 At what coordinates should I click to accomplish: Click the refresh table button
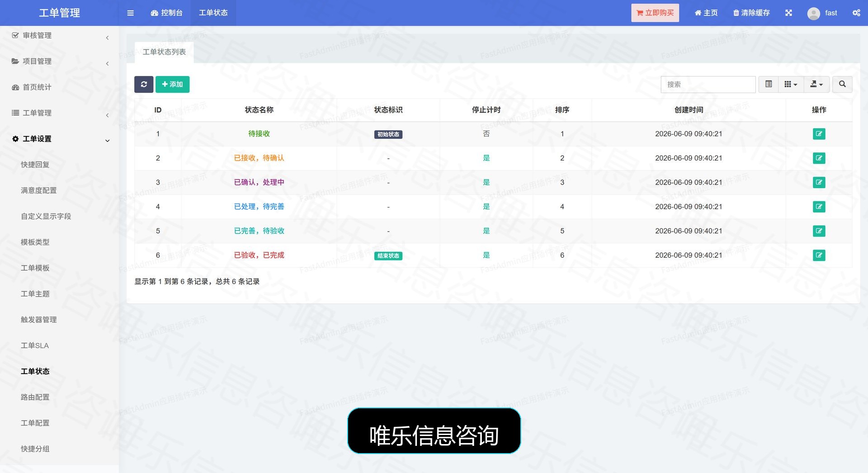[144, 84]
